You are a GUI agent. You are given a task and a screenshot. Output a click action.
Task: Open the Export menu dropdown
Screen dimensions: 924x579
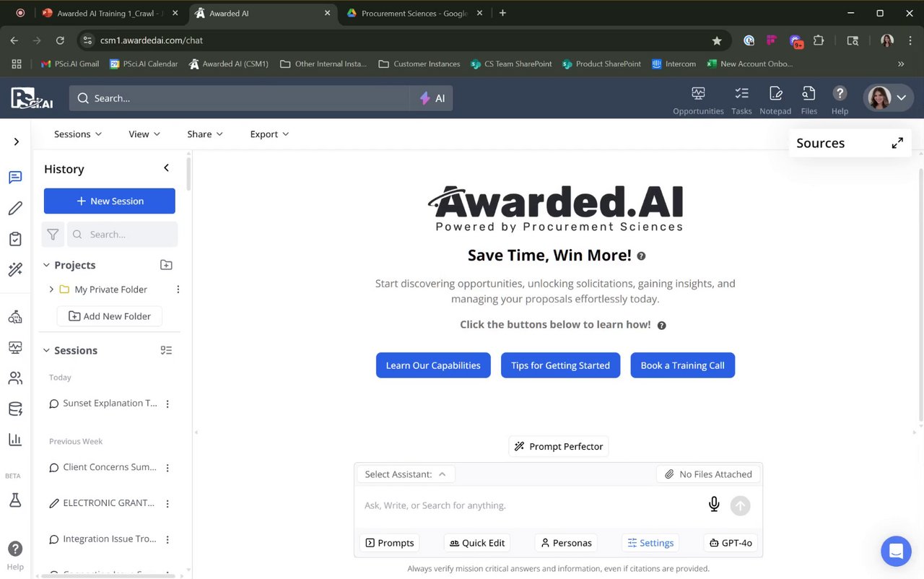[x=269, y=134]
